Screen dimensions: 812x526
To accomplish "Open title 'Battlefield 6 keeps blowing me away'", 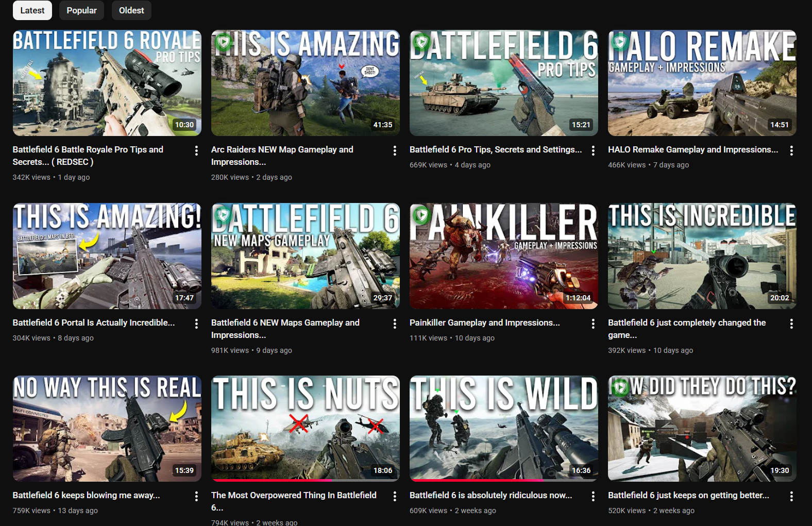I will (x=87, y=495).
